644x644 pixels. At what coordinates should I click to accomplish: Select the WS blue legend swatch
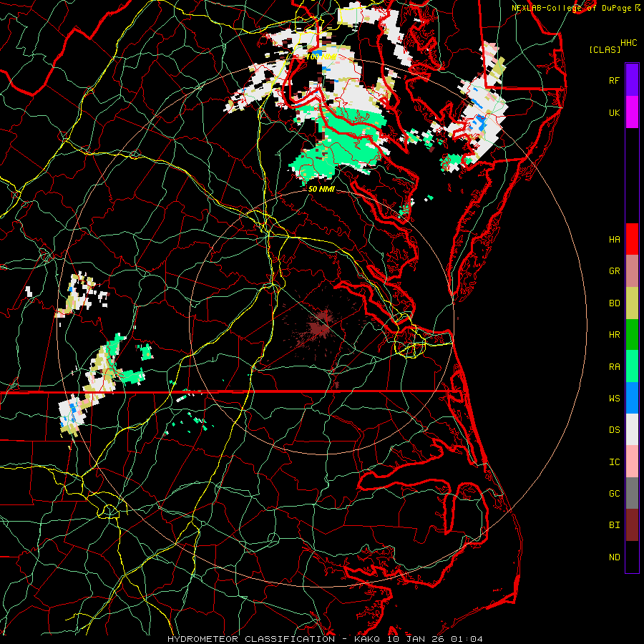coord(632,398)
